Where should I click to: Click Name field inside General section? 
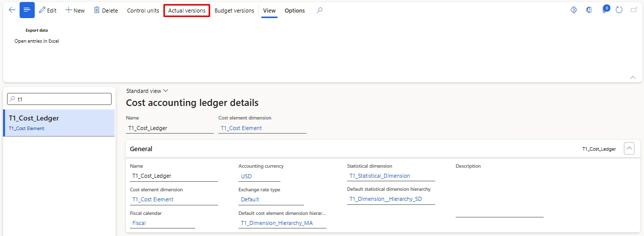pyautogui.click(x=174, y=176)
